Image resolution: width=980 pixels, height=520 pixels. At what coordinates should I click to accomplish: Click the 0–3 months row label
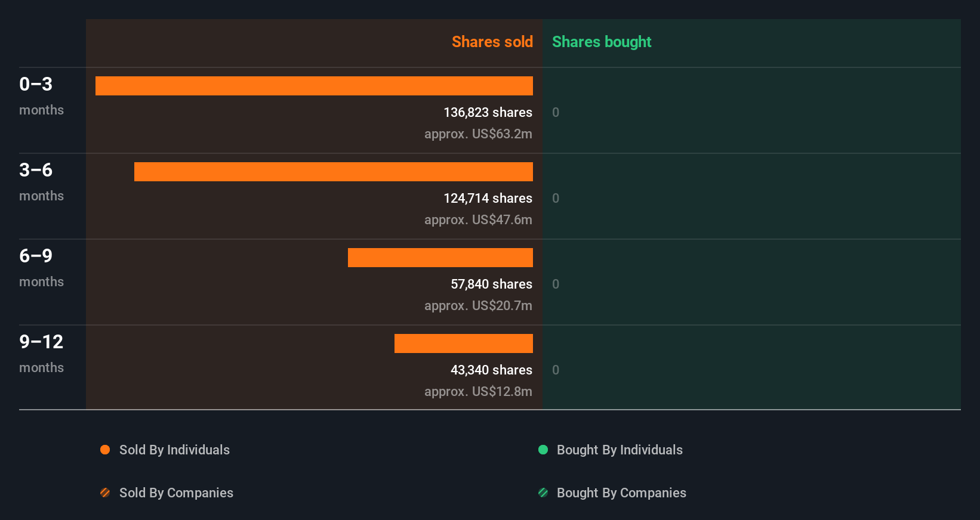pyautogui.click(x=41, y=95)
